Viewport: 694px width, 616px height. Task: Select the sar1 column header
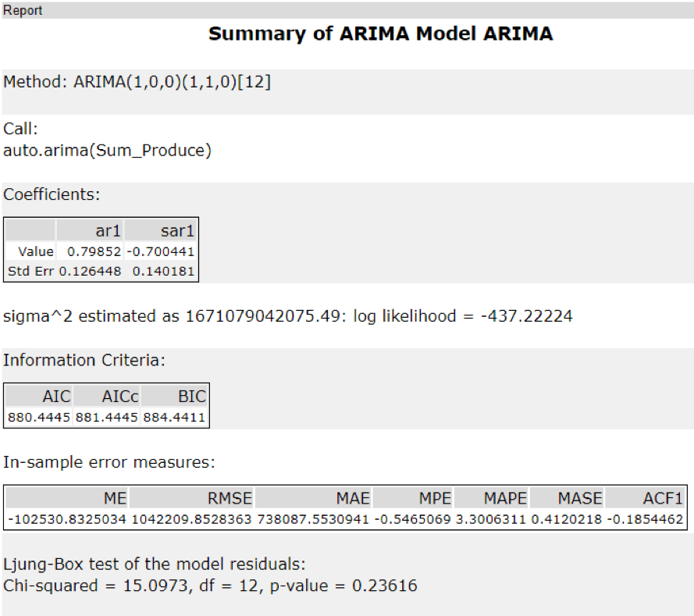tap(160, 230)
